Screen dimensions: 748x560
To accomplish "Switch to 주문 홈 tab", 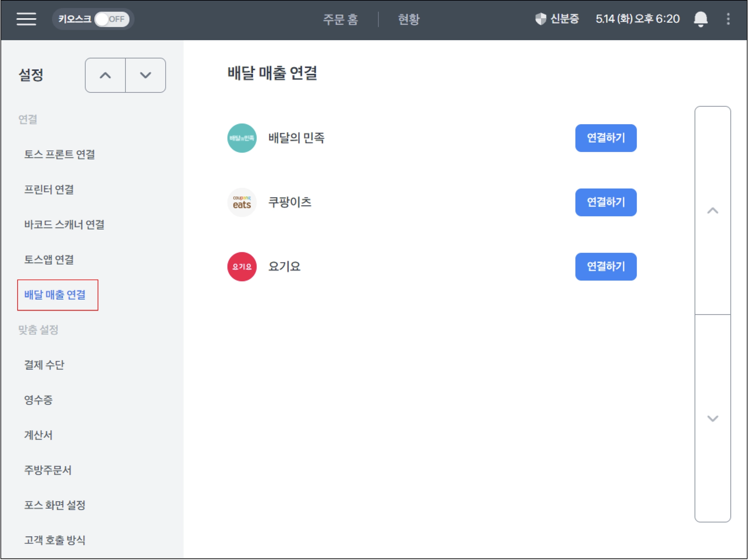I will [x=340, y=19].
